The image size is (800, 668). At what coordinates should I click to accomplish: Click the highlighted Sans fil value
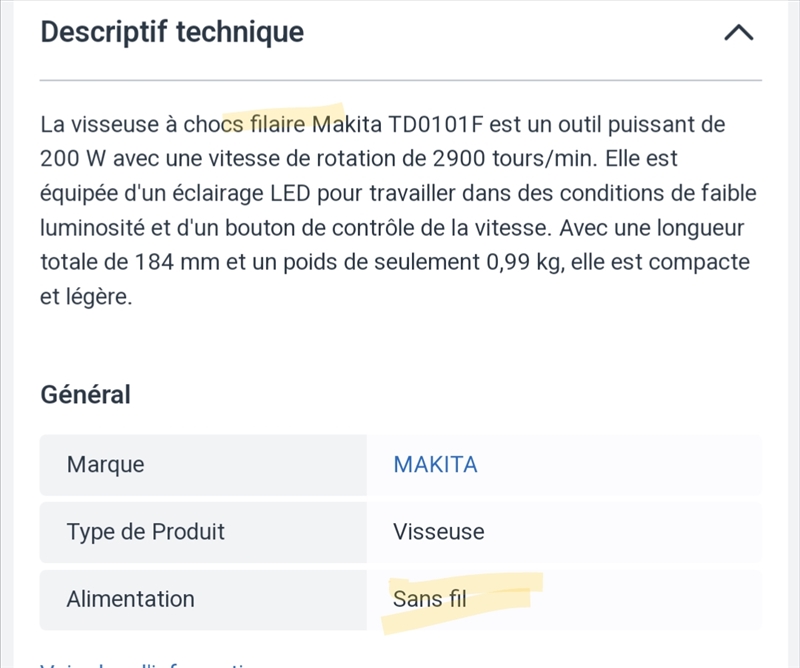pos(430,599)
